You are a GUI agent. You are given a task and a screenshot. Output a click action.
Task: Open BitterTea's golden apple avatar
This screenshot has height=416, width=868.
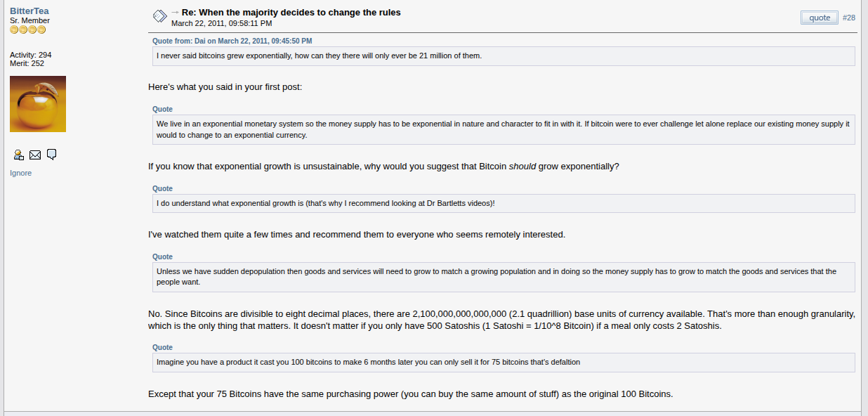coord(38,104)
